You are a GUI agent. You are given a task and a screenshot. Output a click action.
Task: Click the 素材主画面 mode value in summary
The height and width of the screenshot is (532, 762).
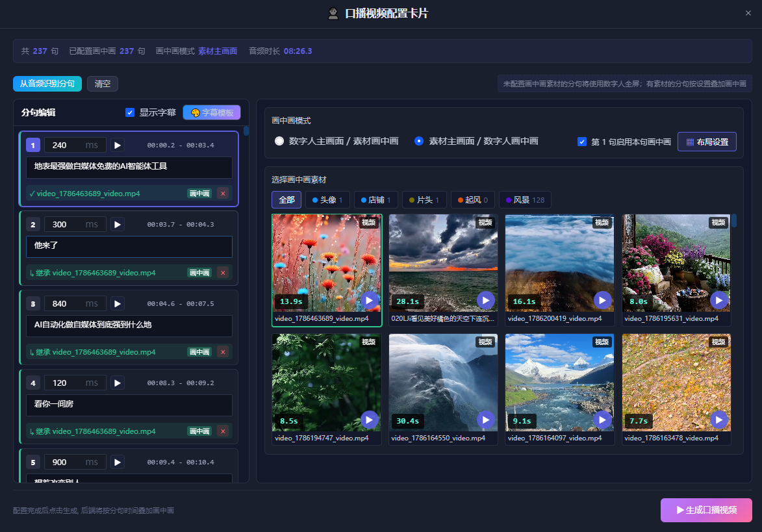pyautogui.click(x=218, y=51)
